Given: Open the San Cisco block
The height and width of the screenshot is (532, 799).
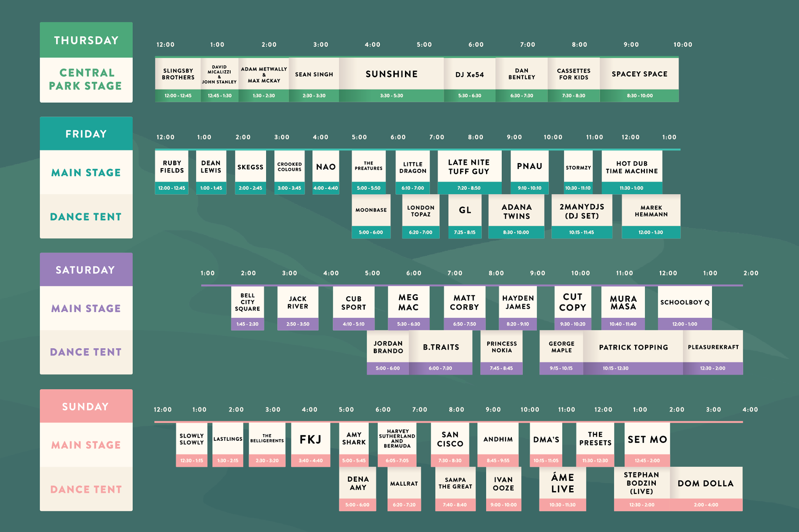Looking at the screenshot, I should (x=450, y=445).
